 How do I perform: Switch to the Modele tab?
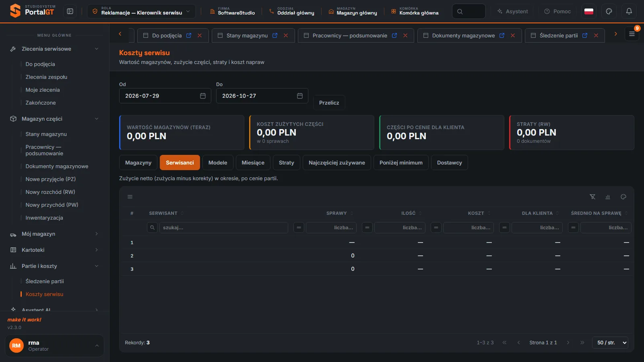(x=218, y=162)
